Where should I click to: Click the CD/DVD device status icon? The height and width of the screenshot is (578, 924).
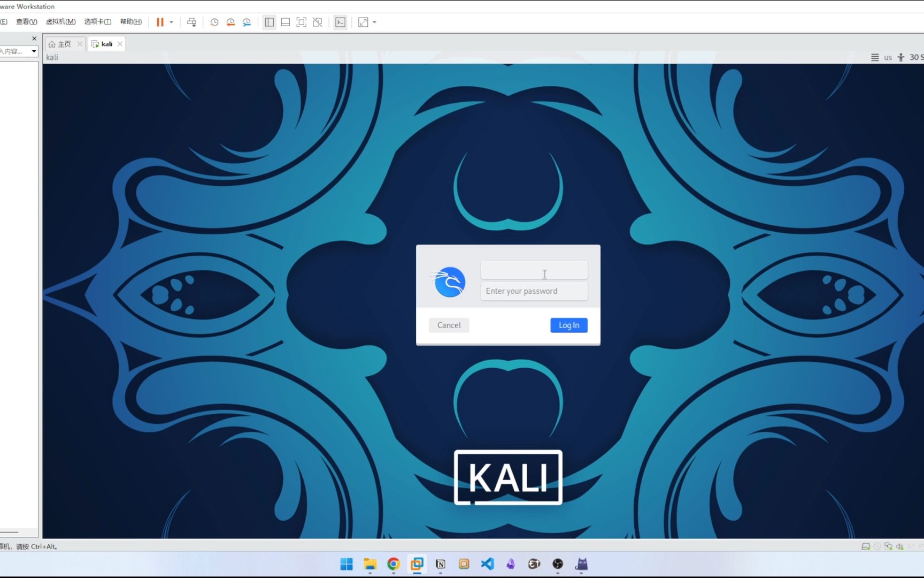pyautogui.click(x=877, y=546)
